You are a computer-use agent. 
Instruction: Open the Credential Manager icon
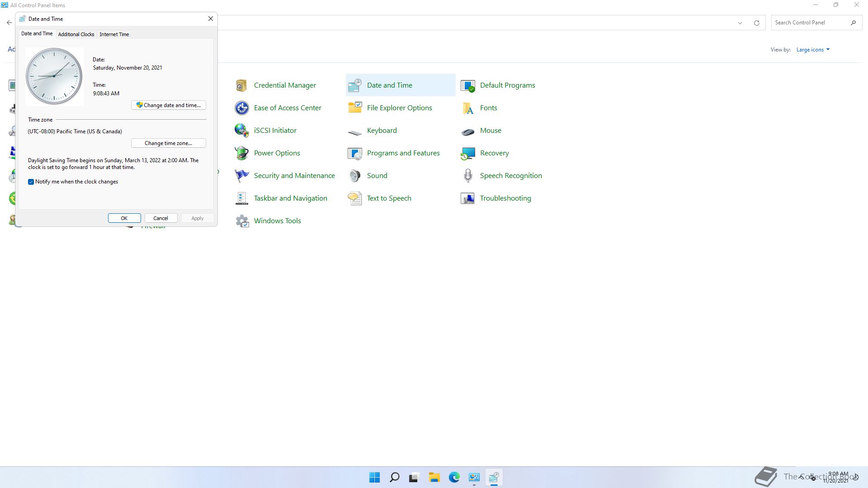click(x=241, y=85)
